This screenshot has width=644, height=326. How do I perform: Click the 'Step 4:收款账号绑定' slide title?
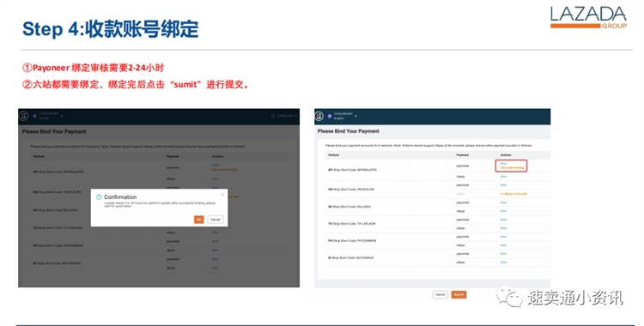click(111, 29)
